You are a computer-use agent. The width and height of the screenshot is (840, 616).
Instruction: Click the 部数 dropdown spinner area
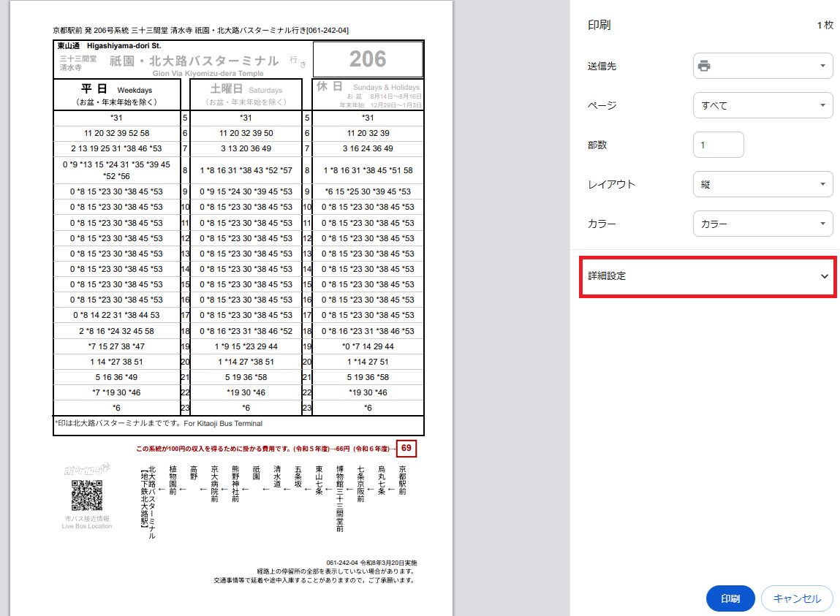click(736, 144)
